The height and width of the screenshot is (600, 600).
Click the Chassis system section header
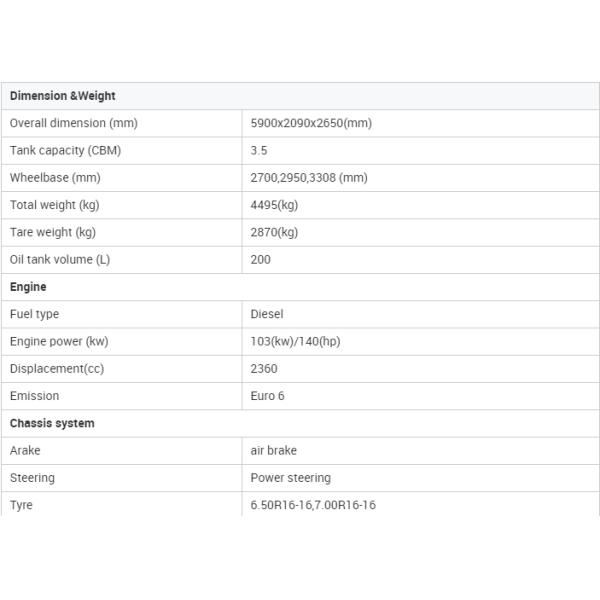click(x=52, y=423)
